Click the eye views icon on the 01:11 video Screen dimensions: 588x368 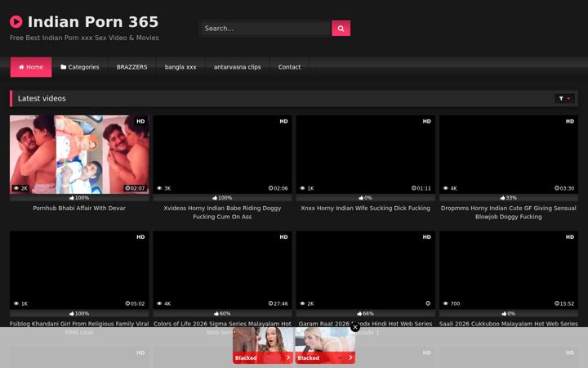pyautogui.click(x=302, y=188)
